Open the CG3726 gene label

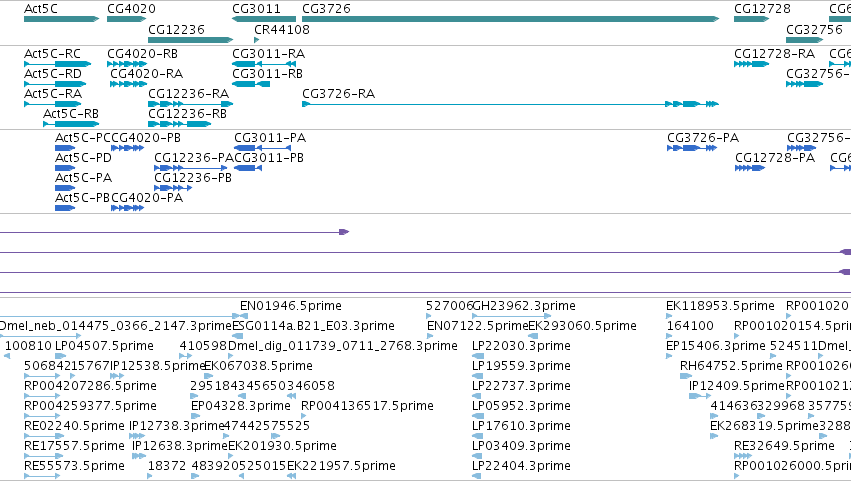326,9
